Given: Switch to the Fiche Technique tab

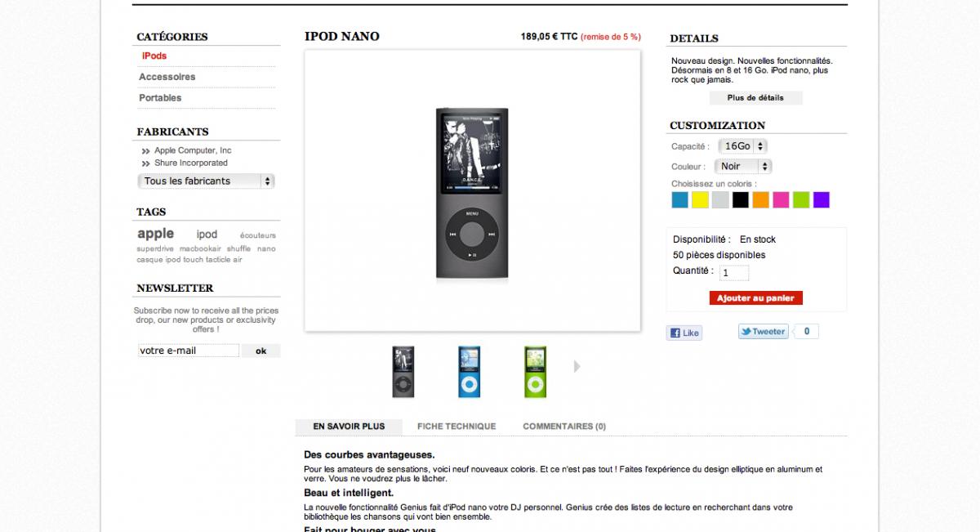Looking at the screenshot, I should (457, 427).
